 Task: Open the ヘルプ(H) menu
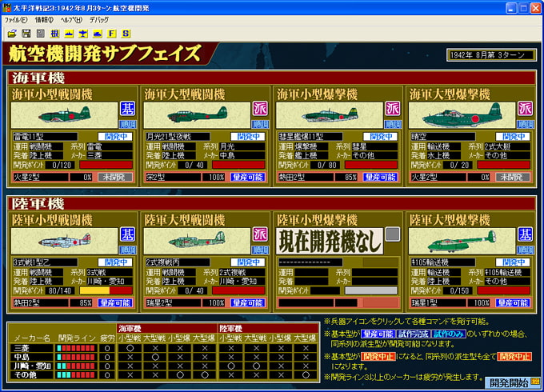tap(71, 20)
